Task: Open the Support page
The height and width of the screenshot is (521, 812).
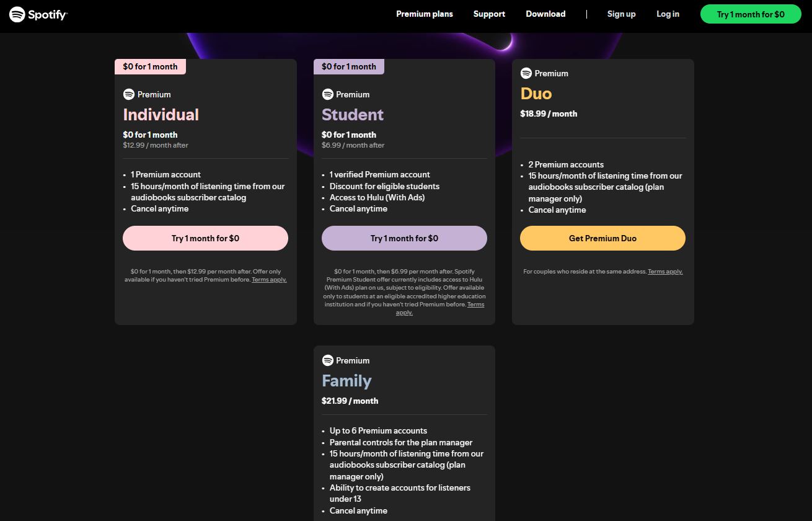Action: pos(489,14)
